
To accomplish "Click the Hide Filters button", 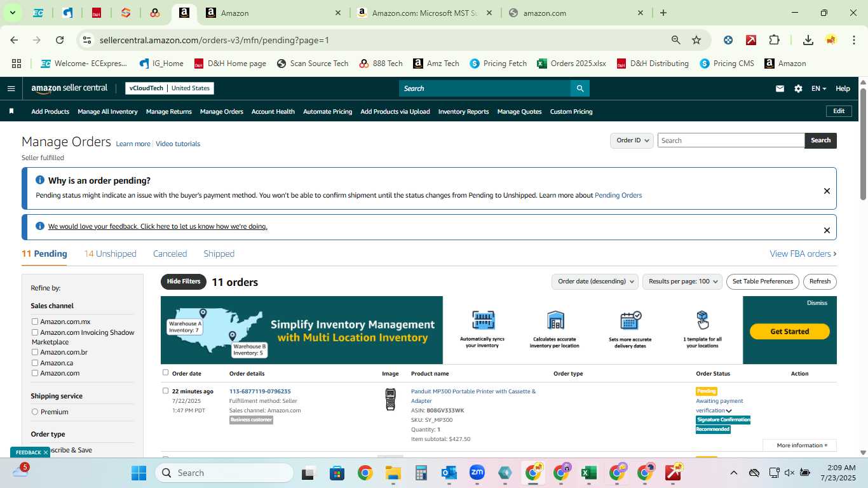I will pyautogui.click(x=184, y=281).
